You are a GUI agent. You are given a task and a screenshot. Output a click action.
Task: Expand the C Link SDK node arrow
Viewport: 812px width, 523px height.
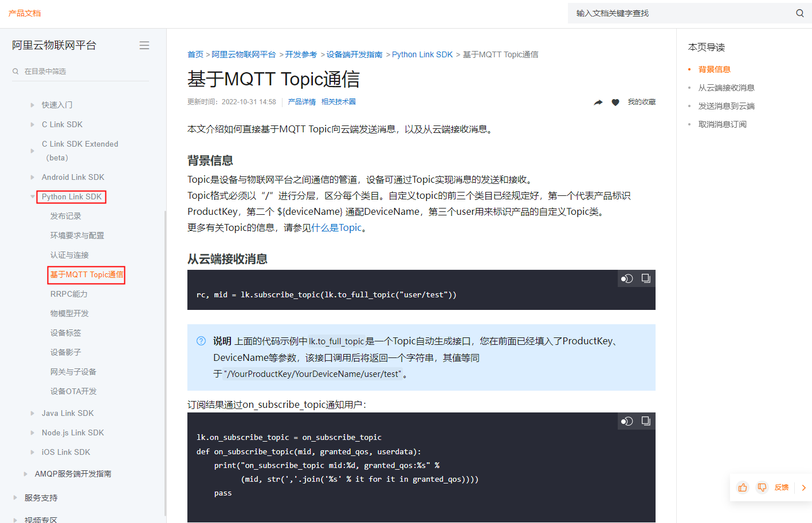[32, 124]
